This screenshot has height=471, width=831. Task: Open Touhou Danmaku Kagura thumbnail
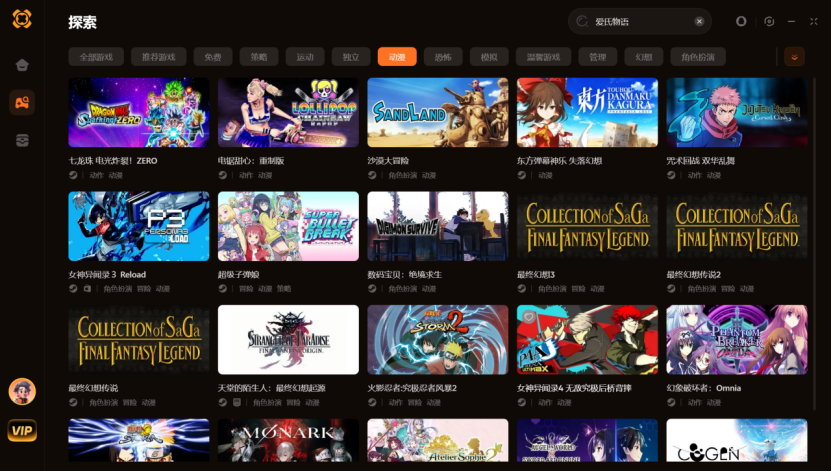pos(587,112)
